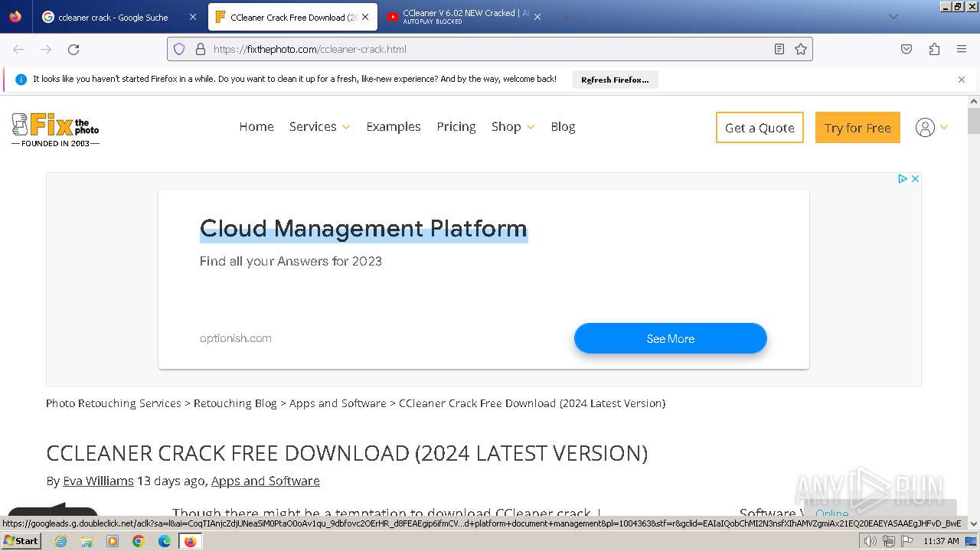Viewport: 980px width, 551px height.
Task: Expand the account dropdown arrow
Action: pyautogui.click(x=944, y=128)
